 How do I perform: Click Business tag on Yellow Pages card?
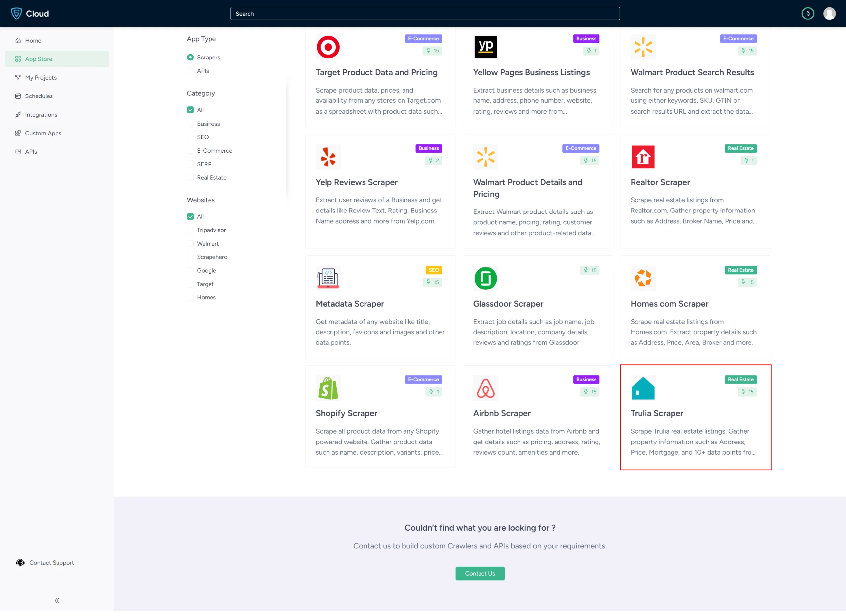click(586, 39)
